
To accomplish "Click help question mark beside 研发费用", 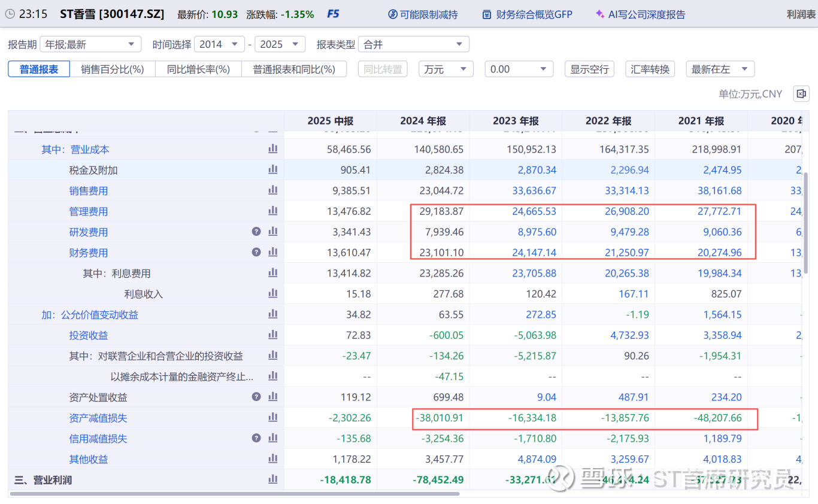I will 256,232.
